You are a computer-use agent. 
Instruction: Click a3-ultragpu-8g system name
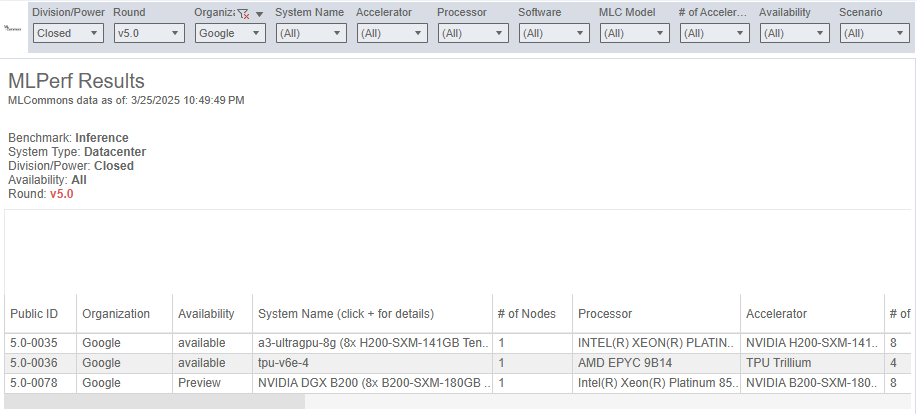point(373,343)
